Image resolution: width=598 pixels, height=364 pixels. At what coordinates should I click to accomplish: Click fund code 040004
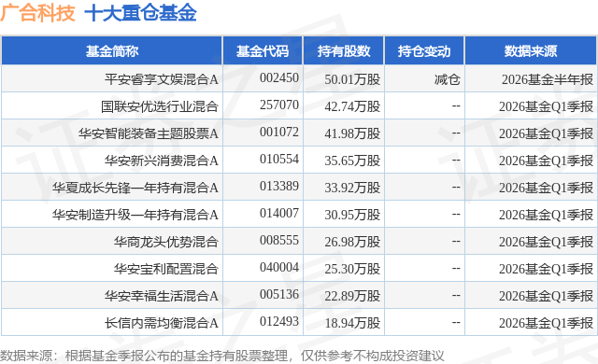click(x=279, y=267)
